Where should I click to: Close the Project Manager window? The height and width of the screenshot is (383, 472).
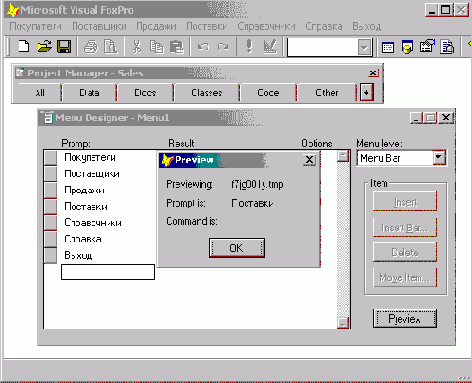coord(374,73)
